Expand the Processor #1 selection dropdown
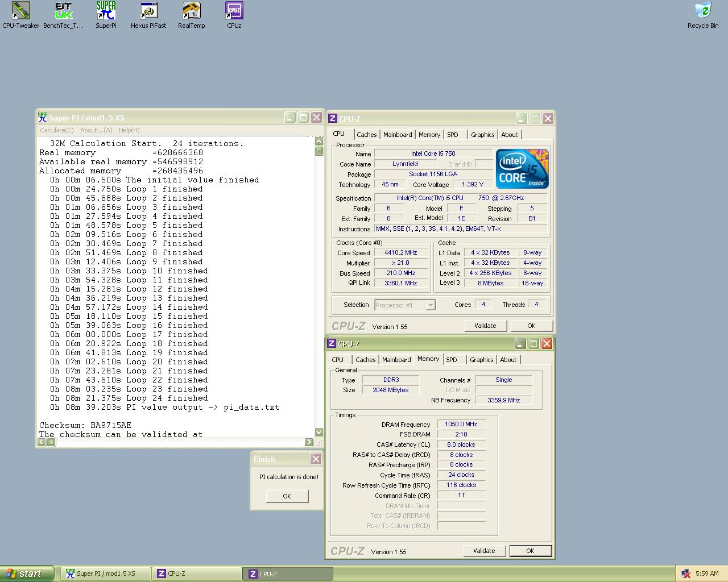This screenshot has width=728, height=582. coord(431,305)
